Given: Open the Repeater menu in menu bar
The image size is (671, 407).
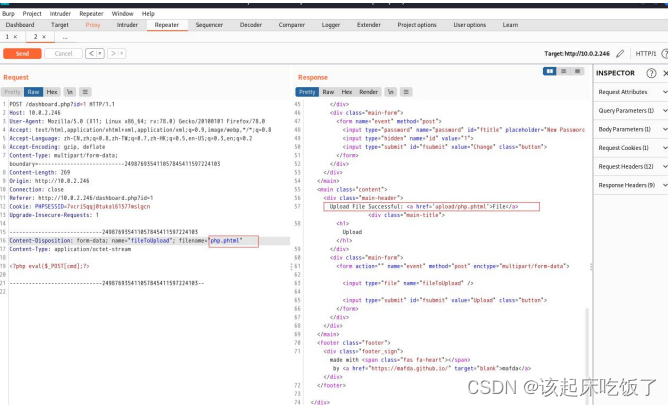Looking at the screenshot, I should click(92, 14).
